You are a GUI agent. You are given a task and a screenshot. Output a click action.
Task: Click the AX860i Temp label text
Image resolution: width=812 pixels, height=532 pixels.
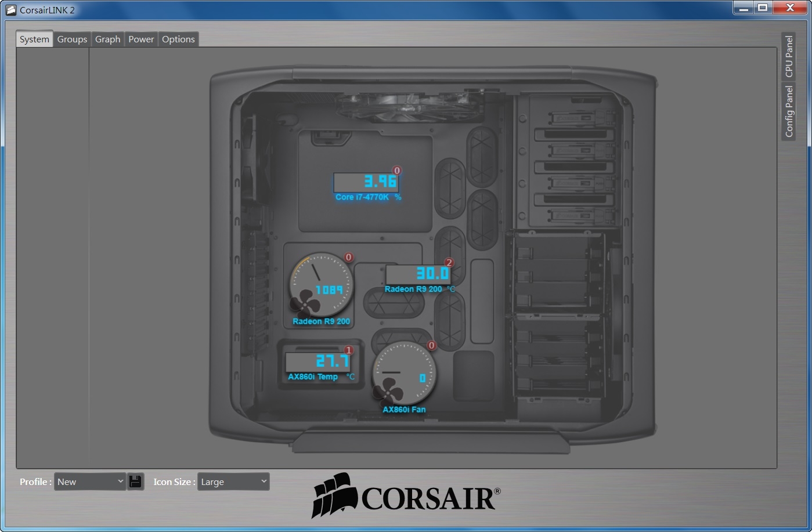pos(313,377)
